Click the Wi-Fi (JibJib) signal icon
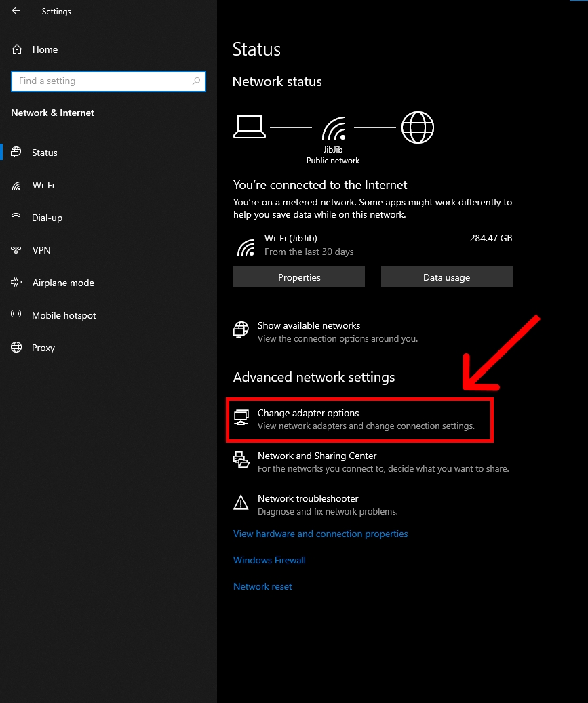Image resolution: width=588 pixels, height=703 pixels. pyautogui.click(x=246, y=247)
